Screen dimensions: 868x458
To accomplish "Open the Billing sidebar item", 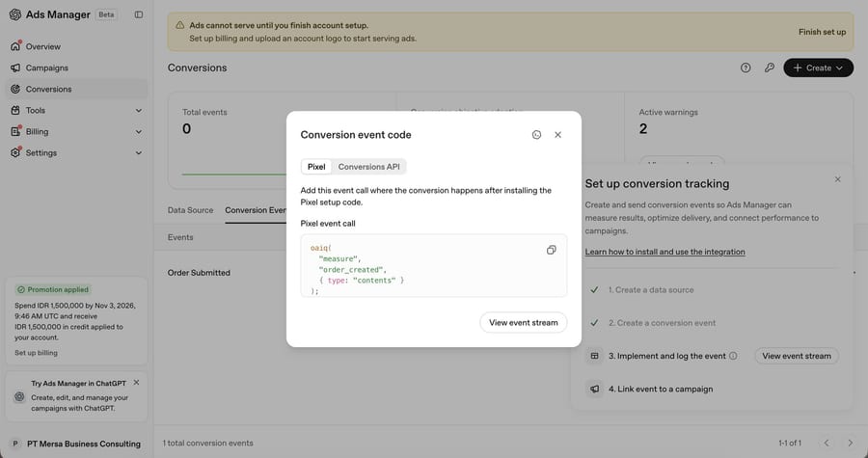I will point(37,132).
